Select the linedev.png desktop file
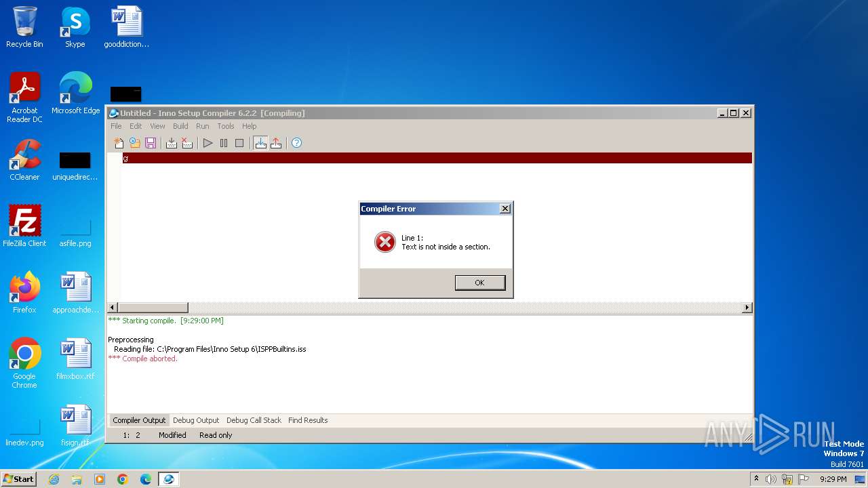The width and height of the screenshot is (868, 488). (24, 434)
